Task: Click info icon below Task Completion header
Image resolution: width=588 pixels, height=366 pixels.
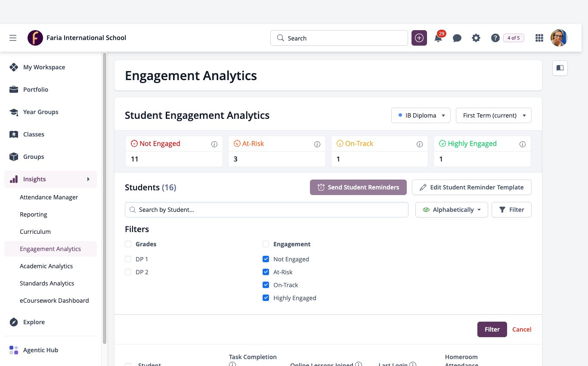Action: pyautogui.click(x=232, y=364)
